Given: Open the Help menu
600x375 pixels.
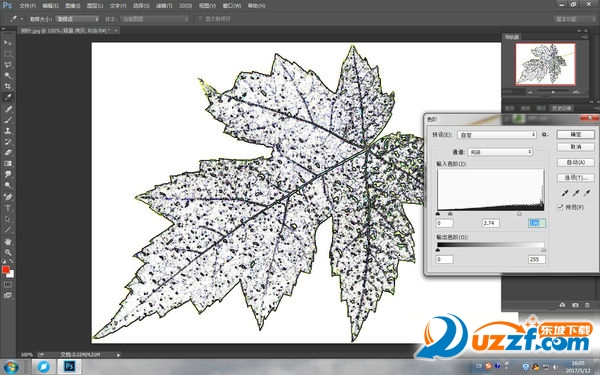Looking at the screenshot, I should click(x=256, y=6).
